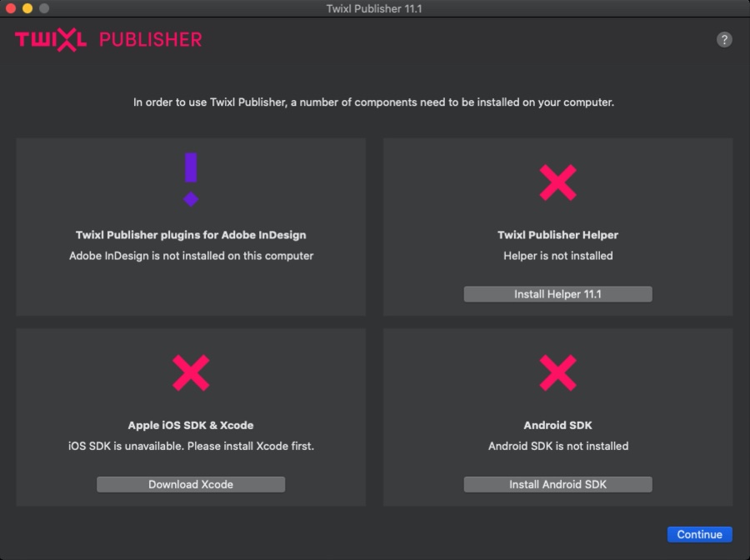Click the Twixl Publisher logo
The height and width of the screenshot is (560, 750).
coord(108,40)
